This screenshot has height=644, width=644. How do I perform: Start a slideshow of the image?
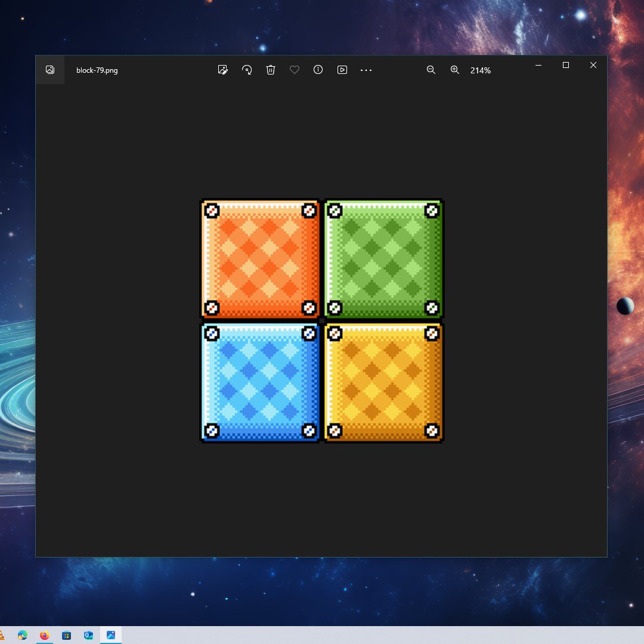point(342,70)
